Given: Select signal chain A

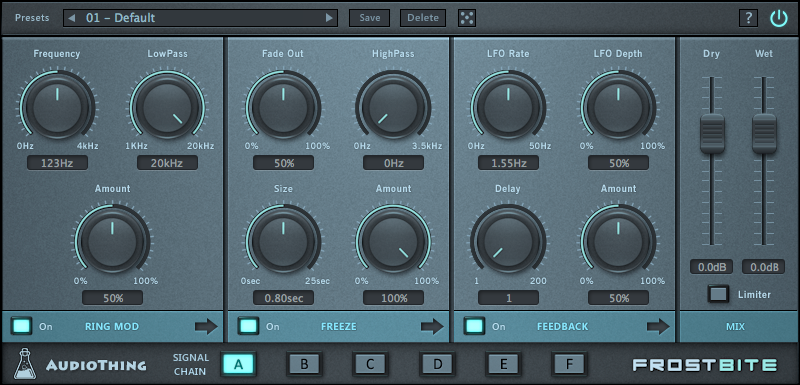Looking at the screenshot, I should pyautogui.click(x=238, y=364).
